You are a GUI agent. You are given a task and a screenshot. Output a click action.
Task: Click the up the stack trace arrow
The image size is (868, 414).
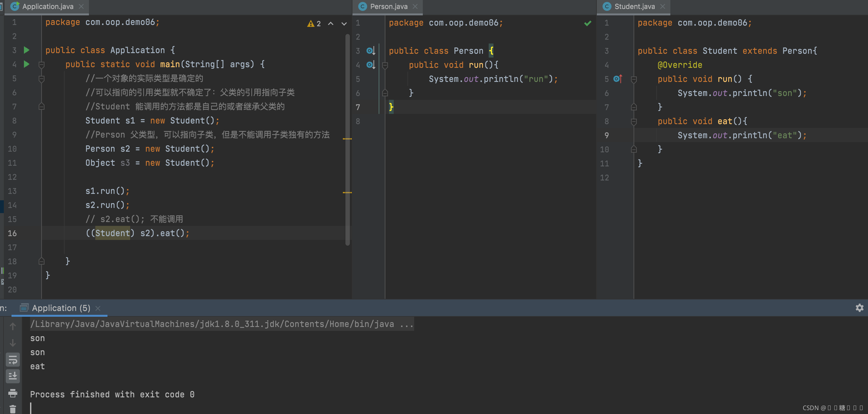pyautogui.click(x=13, y=326)
